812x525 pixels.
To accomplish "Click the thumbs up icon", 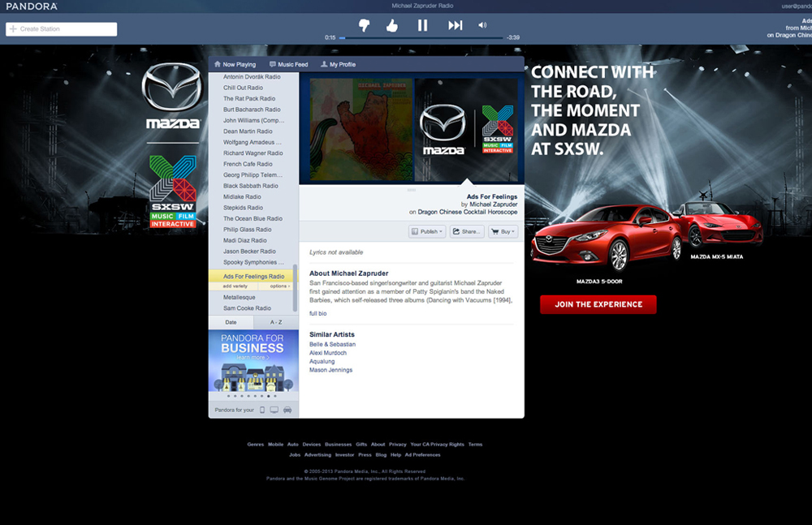I will (392, 25).
